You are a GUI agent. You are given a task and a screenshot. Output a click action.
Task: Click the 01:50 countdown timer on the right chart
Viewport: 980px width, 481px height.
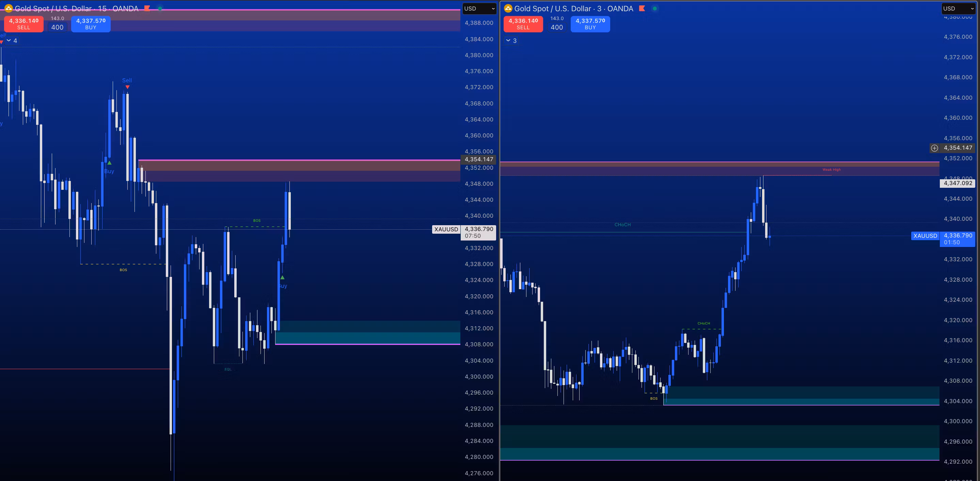[x=951, y=243]
